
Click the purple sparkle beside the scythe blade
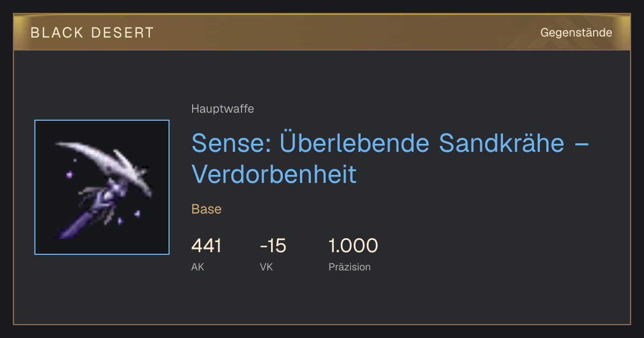click(x=69, y=174)
